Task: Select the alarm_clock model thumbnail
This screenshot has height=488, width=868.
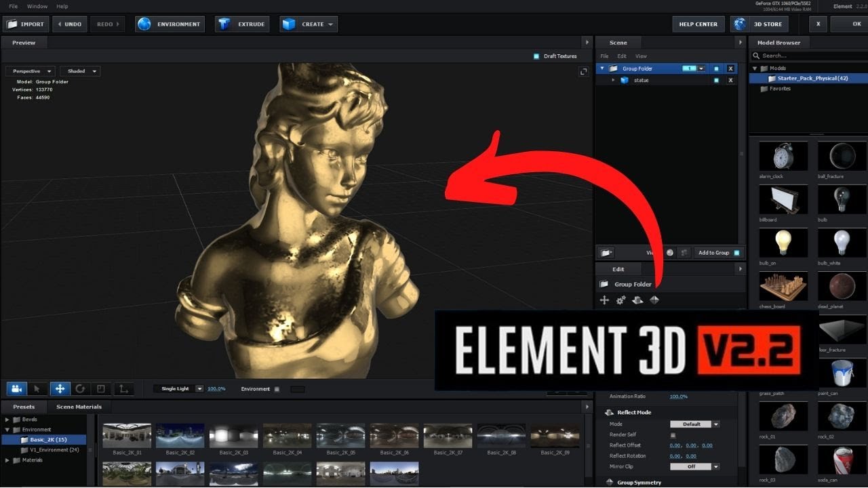Action: (x=783, y=156)
